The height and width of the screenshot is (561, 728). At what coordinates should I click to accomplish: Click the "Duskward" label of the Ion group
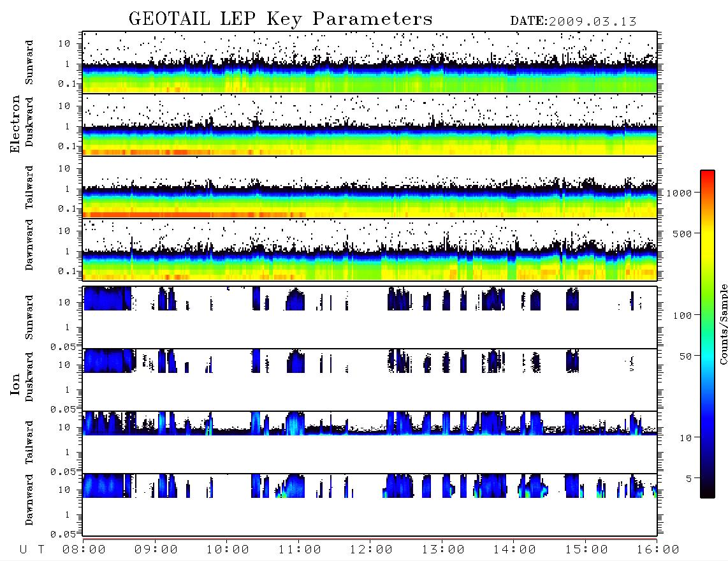point(29,377)
